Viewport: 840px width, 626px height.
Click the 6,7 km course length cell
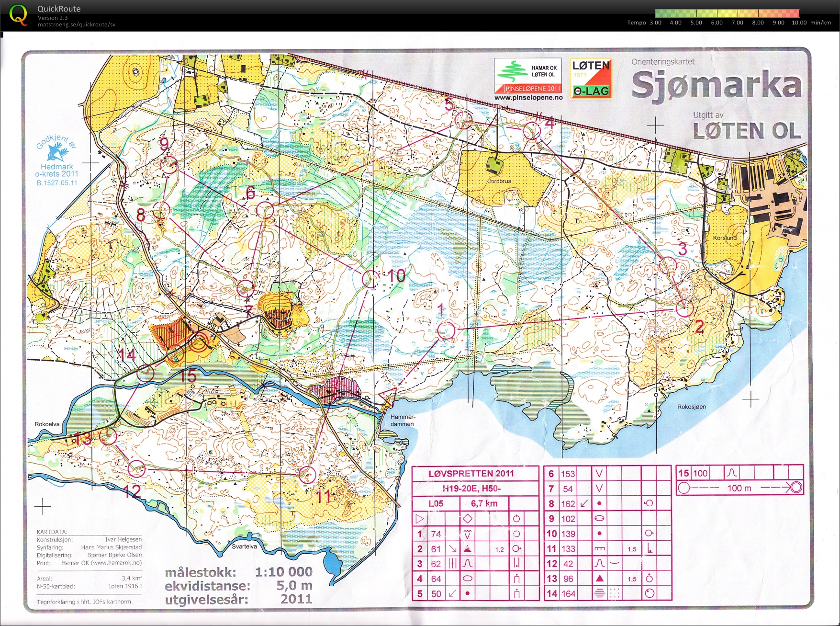[484, 503]
